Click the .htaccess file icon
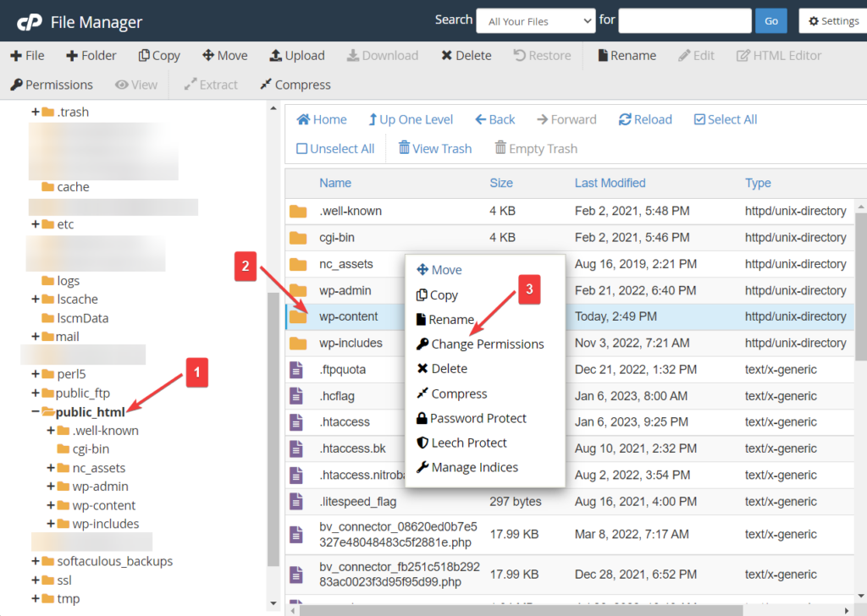Screen dimensions: 867x616 [x=296, y=422]
